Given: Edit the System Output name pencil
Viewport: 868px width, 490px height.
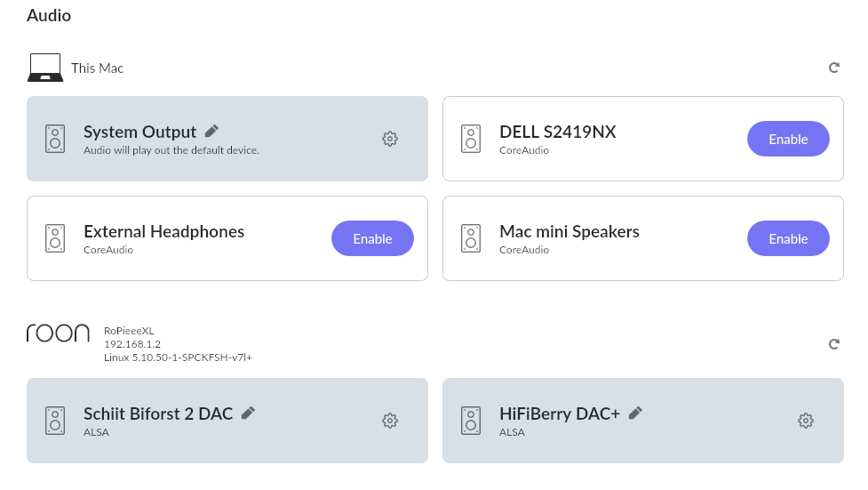Looking at the screenshot, I should tap(211, 132).
